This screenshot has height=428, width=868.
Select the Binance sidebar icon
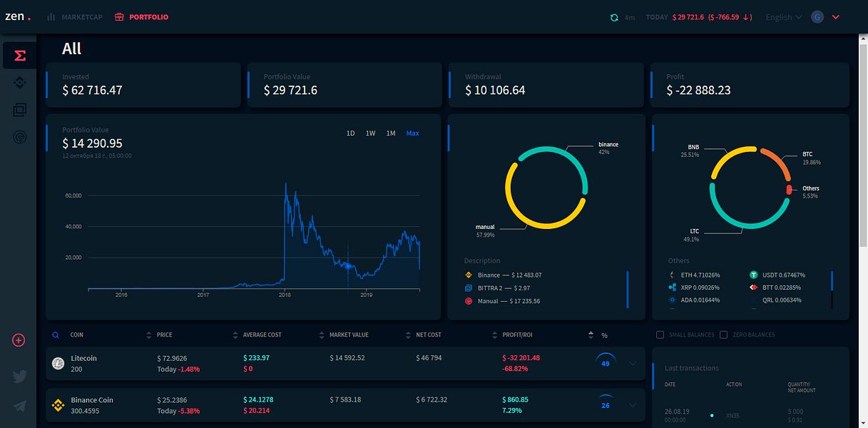(20, 83)
